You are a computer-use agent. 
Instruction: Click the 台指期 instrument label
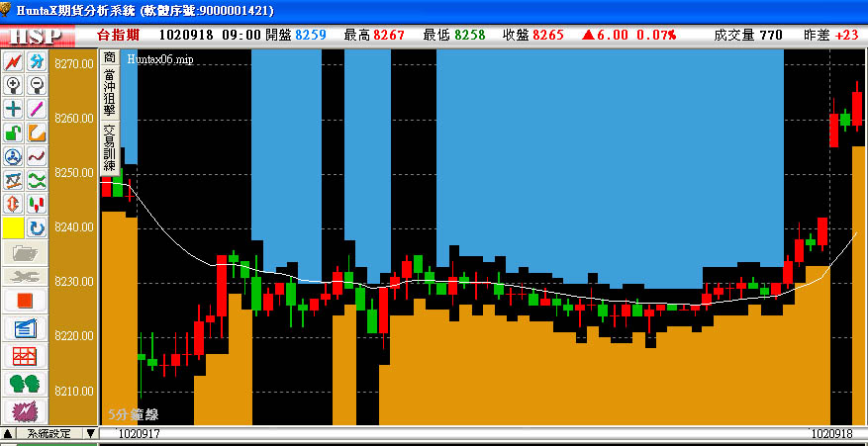click(118, 35)
